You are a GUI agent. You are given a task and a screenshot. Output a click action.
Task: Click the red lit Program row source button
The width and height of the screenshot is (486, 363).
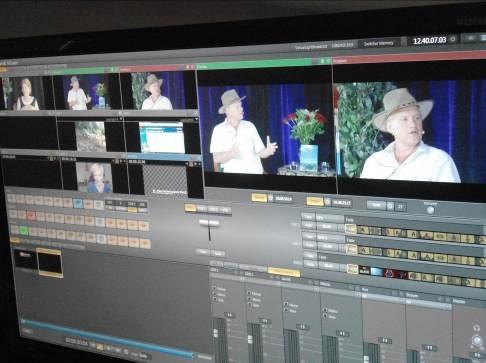pyautogui.click(x=31, y=216)
